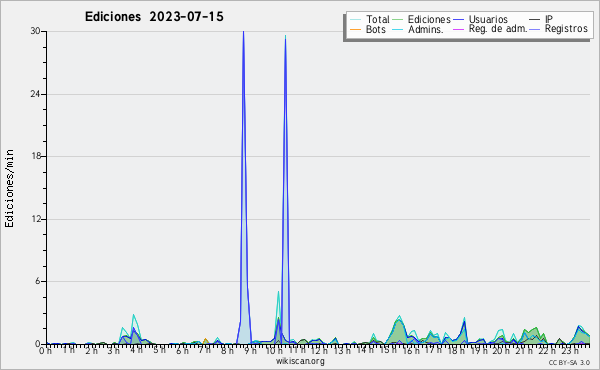Click the 15 h x-axis label

[388, 350]
